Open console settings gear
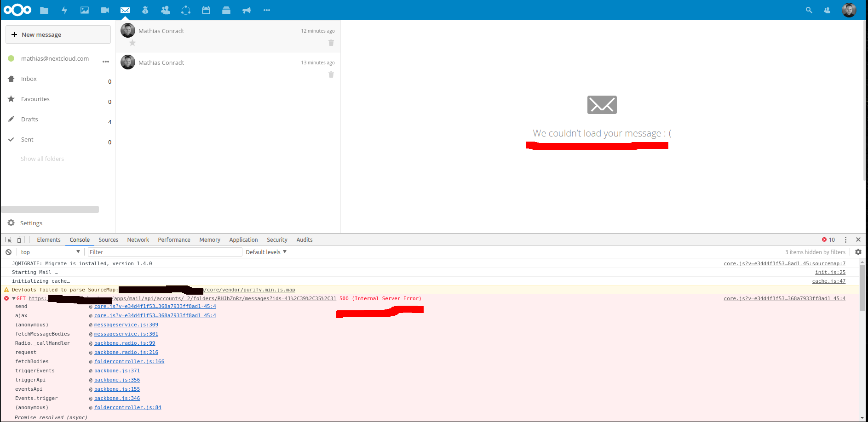 [858, 252]
